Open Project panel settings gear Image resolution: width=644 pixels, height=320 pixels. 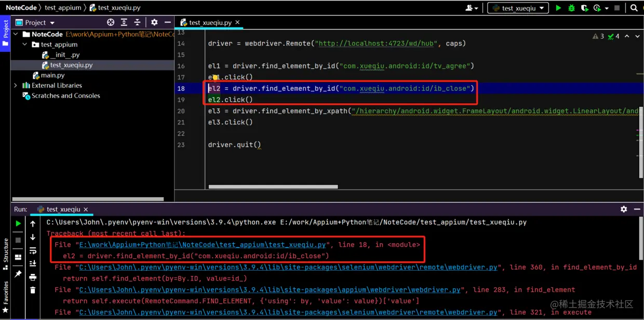(x=154, y=22)
